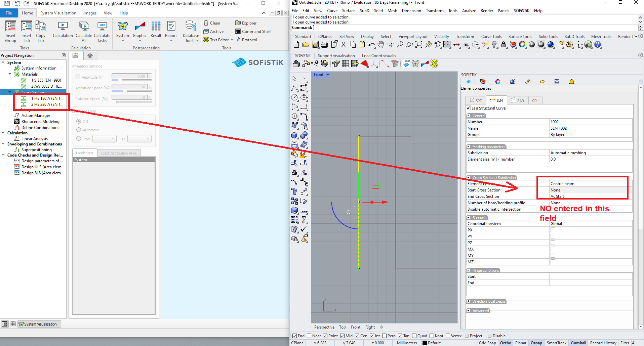
Task: Launch Command Shell
Action: 253,32
